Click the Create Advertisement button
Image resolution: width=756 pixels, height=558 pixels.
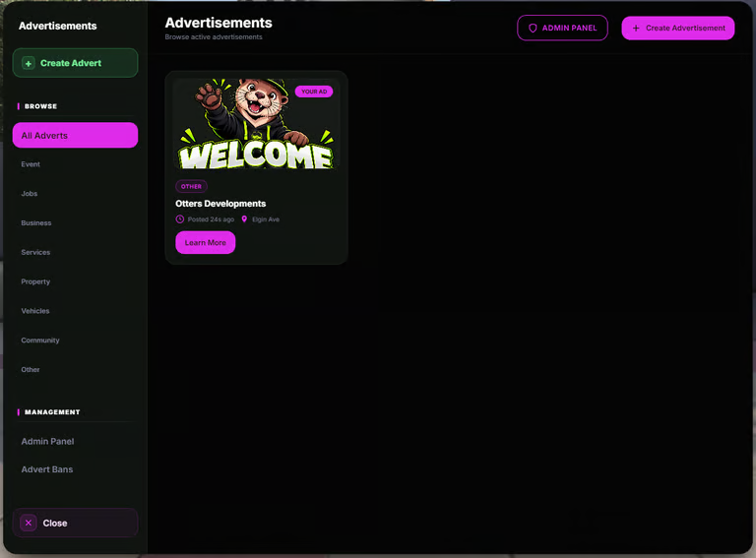pyautogui.click(x=678, y=28)
